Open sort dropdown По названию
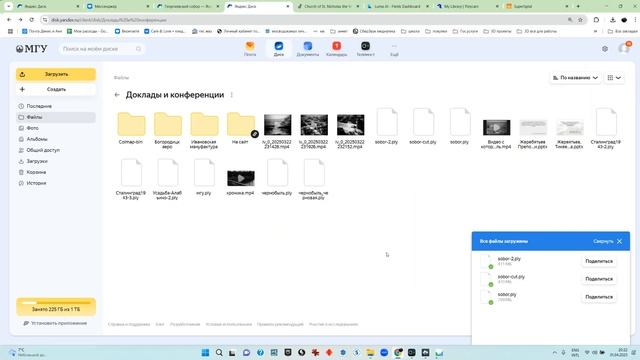This screenshot has width=640, height=360. [x=575, y=78]
